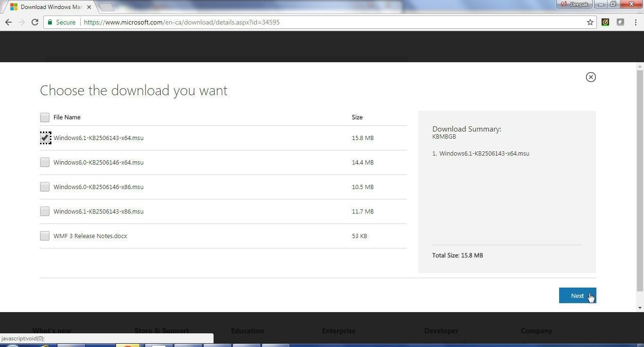
Task: Click the KBMBGB summary label
Action: [444, 137]
